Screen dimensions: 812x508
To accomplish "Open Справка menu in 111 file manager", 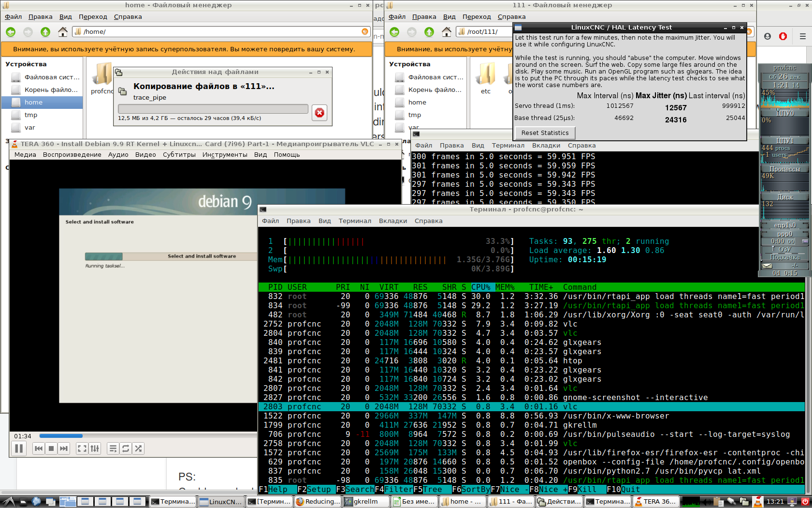I will [511, 17].
